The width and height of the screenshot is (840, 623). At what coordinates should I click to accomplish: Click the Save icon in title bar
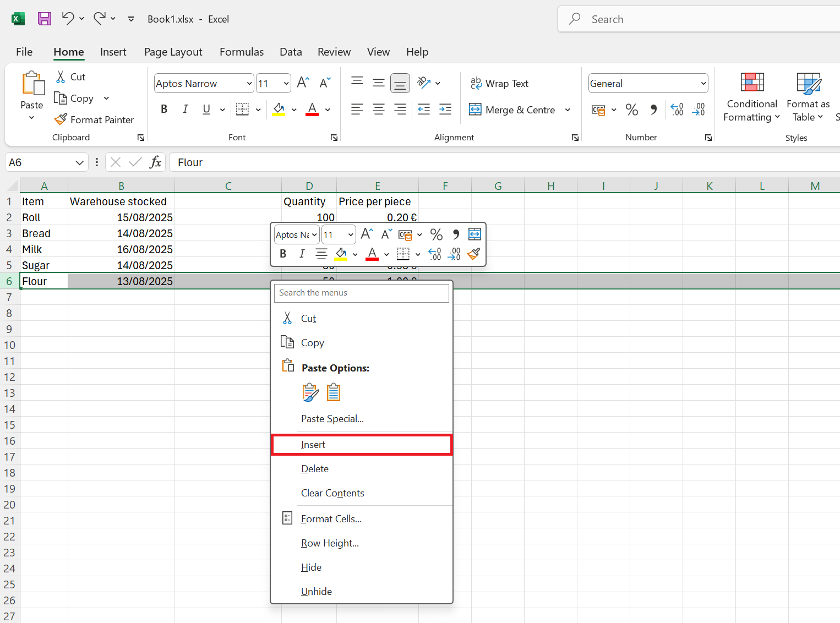coord(45,19)
